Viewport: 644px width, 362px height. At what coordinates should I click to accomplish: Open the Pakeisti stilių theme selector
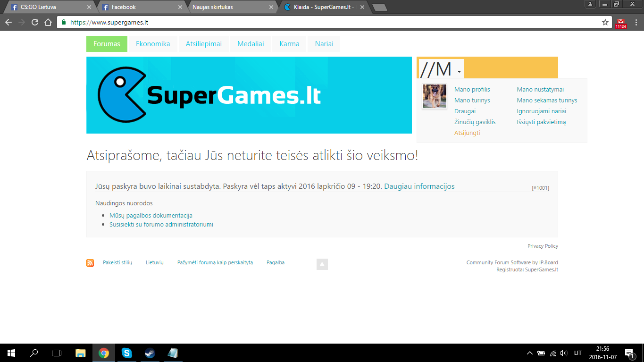pyautogui.click(x=117, y=262)
